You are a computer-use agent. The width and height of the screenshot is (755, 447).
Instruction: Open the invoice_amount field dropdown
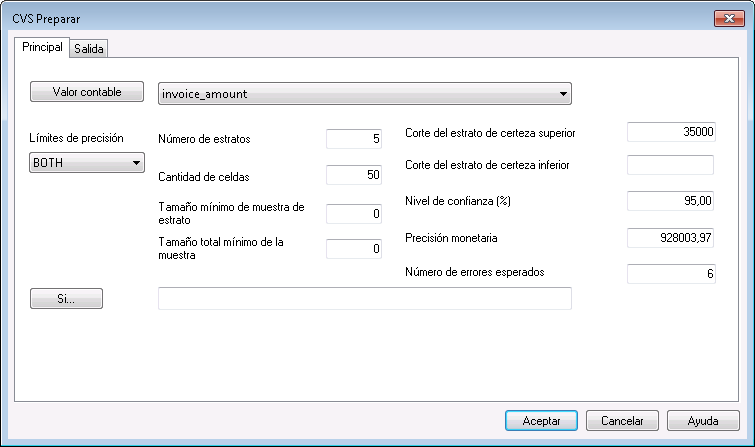coord(365,94)
